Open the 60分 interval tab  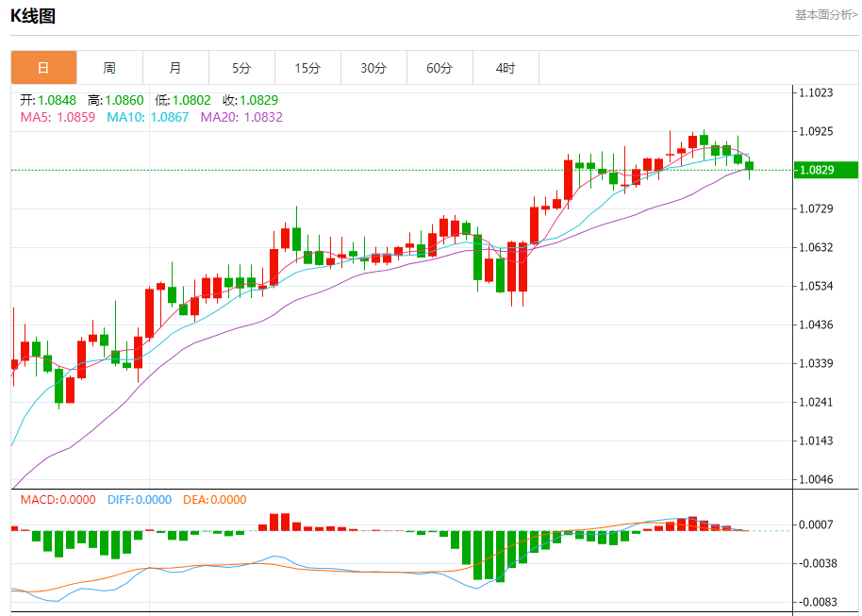pyautogui.click(x=439, y=68)
